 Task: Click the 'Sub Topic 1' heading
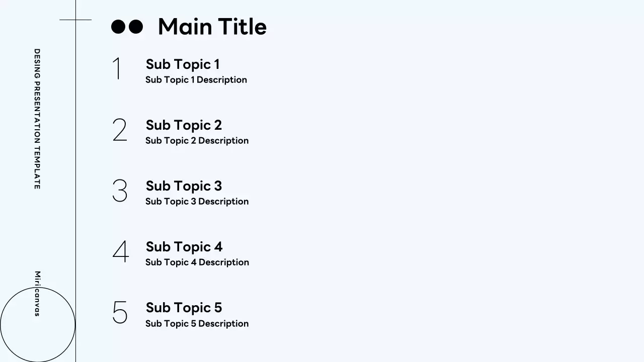click(183, 64)
